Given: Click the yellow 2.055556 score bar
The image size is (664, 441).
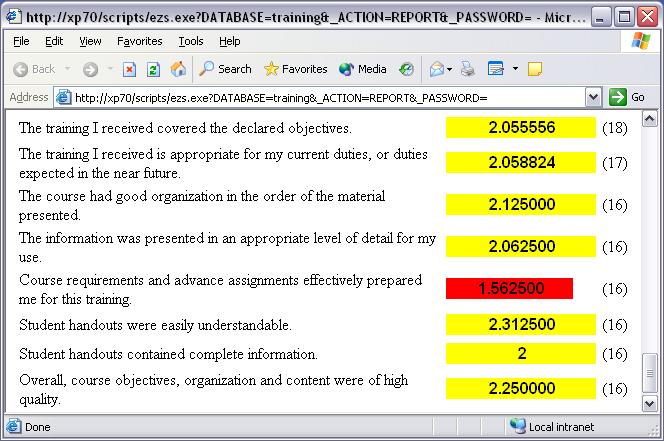Looking at the screenshot, I should [521, 128].
